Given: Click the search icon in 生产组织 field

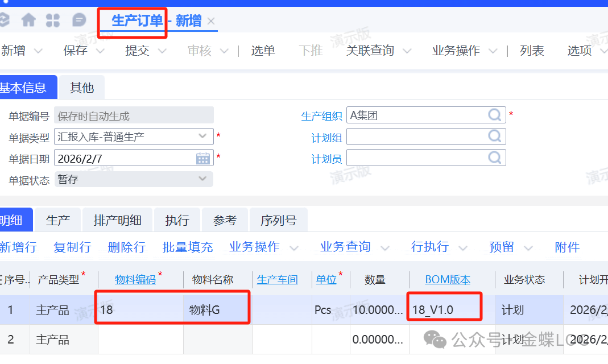Looking at the screenshot, I should (495, 115).
